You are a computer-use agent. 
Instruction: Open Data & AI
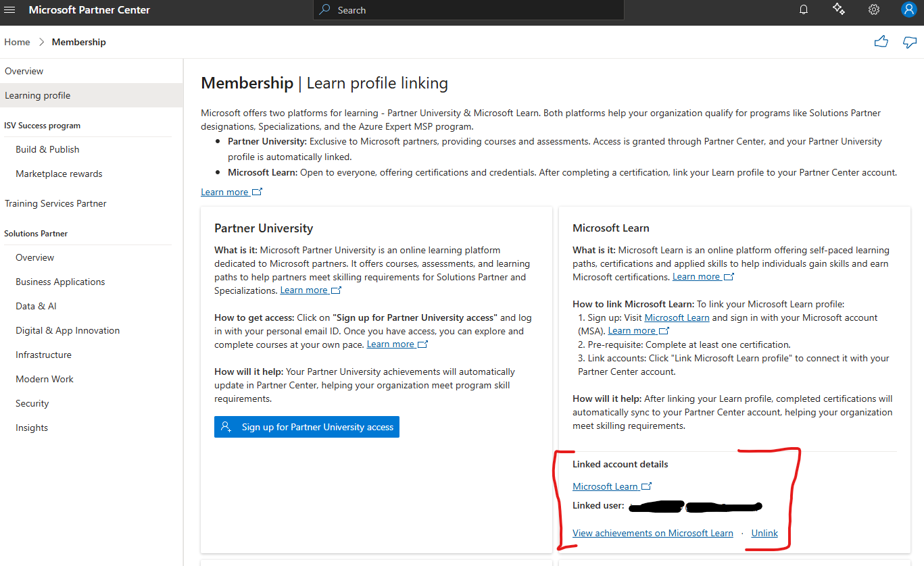coord(36,306)
